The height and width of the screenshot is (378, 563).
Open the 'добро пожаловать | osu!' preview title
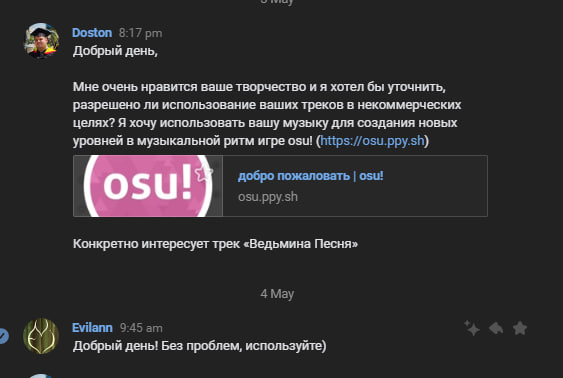point(311,176)
